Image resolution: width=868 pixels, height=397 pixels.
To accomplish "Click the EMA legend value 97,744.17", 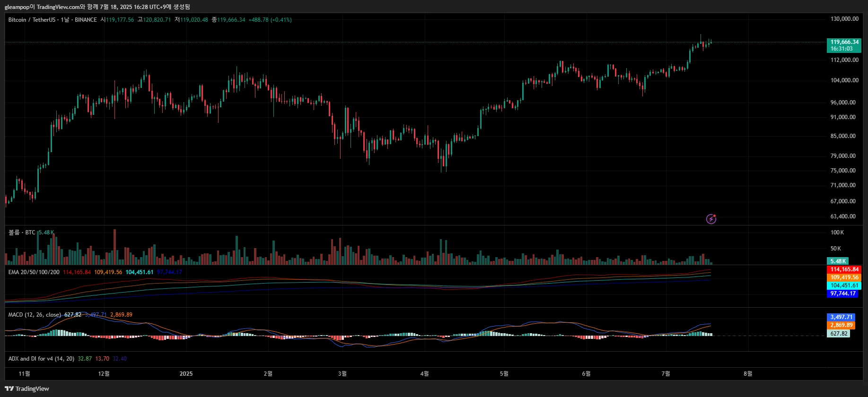I will click(169, 272).
